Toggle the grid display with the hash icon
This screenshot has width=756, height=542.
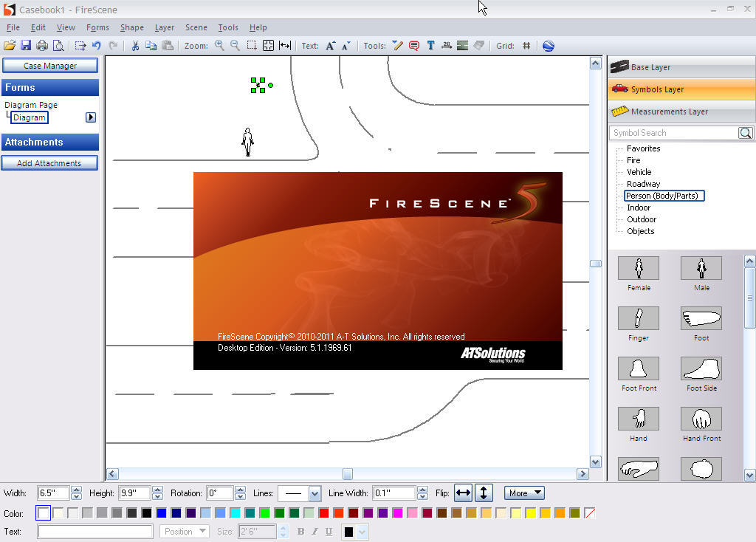click(x=526, y=46)
